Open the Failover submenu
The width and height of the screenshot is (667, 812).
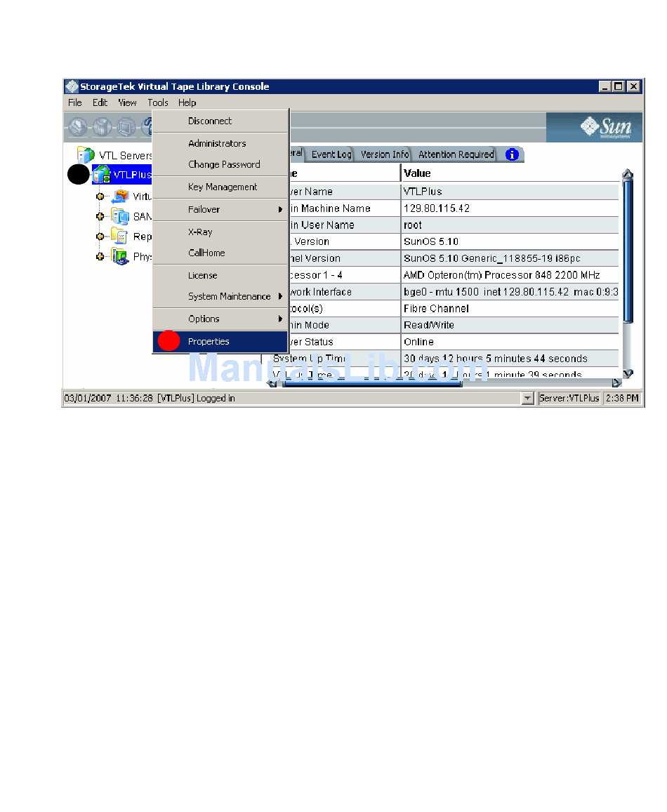[x=220, y=209]
